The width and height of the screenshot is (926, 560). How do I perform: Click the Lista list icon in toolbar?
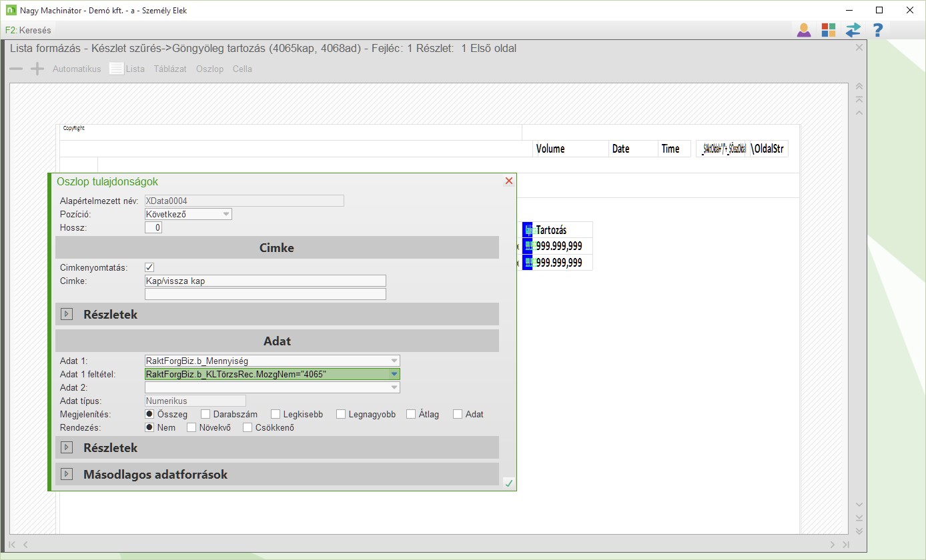[117, 69]
